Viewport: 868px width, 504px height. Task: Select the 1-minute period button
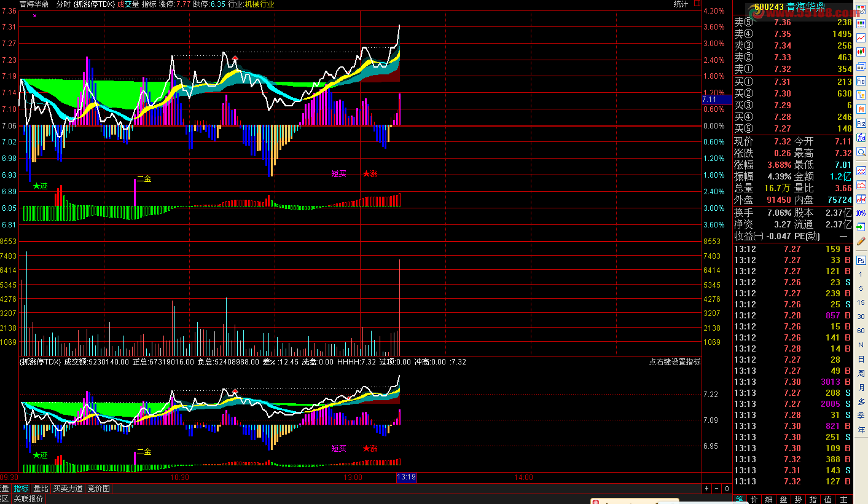click(861, 275)
